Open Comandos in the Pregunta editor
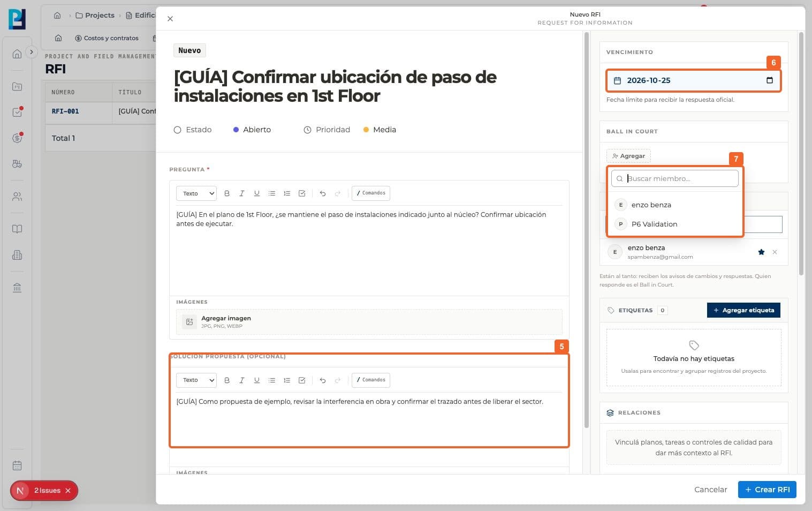Viewport: 812px width, 511px height. coord(371,193)
